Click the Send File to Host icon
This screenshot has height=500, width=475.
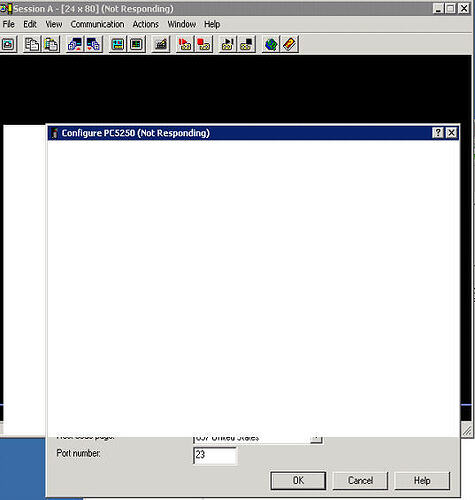point(75,44)
